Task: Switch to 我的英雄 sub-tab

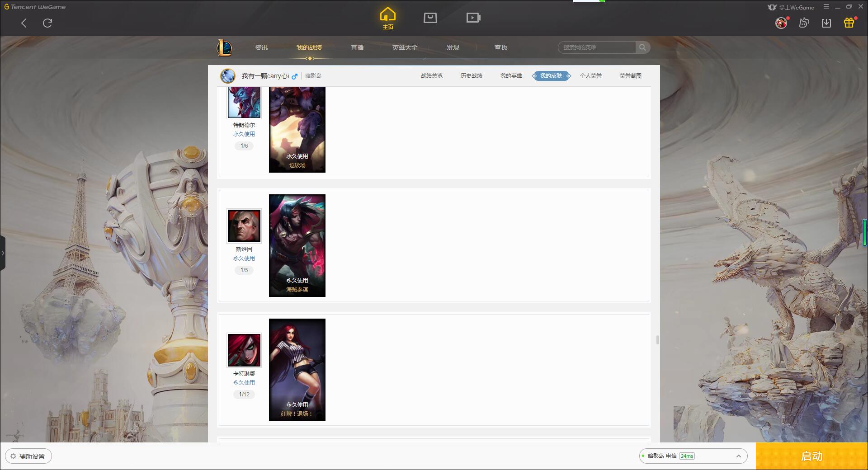Action: point(511,76)
